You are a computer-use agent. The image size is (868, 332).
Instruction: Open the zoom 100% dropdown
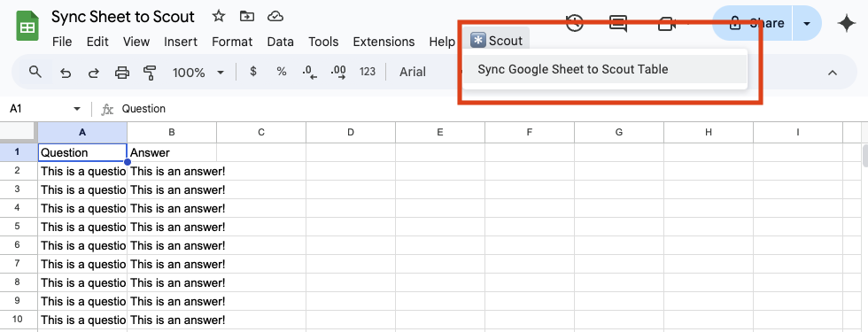pyautogui.click(x=198, y=73)
